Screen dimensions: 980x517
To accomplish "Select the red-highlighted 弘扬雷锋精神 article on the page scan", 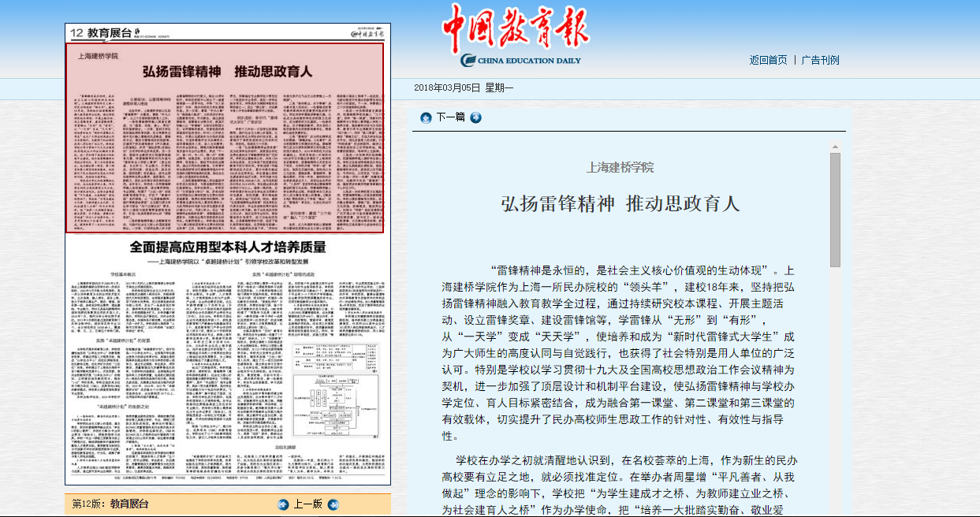I will [x=227, y=138].
